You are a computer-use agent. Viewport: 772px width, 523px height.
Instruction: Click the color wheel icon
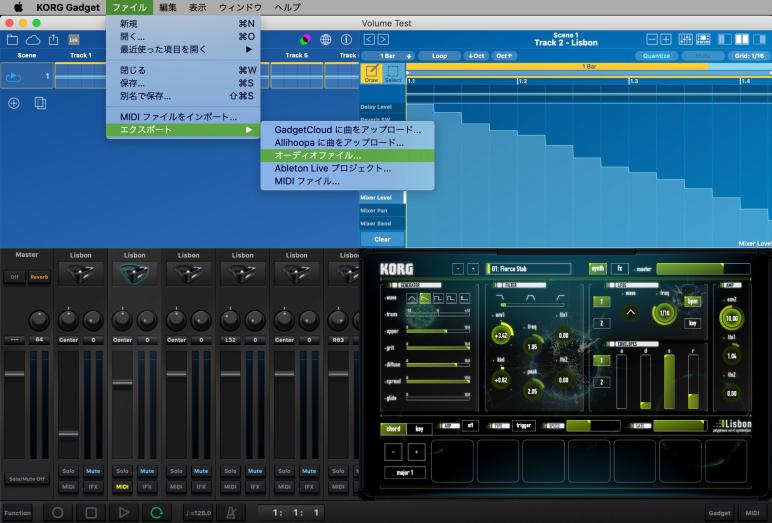305,40
